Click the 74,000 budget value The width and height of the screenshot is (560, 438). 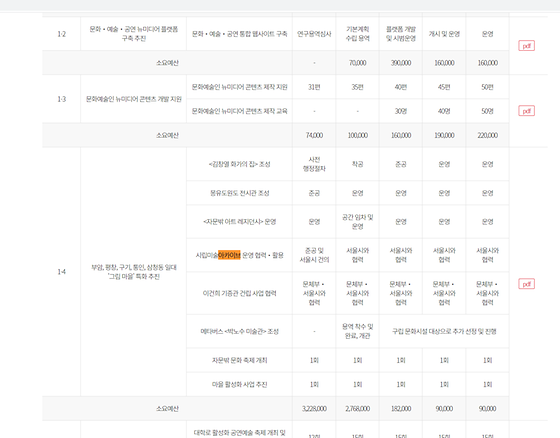314,135
